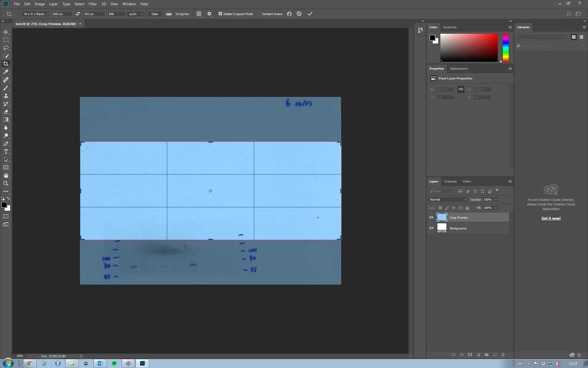Viewport: 588px width, 368px height.
Task: Open the Normal blend mode dropdown
Action: (x=448, y=199)
